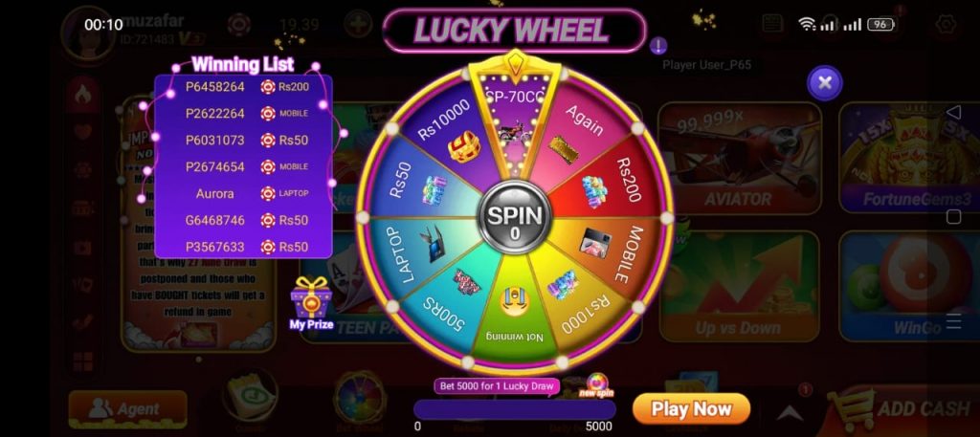Open the My Prize gift box
Screen dimensions: 980x437
311,303
